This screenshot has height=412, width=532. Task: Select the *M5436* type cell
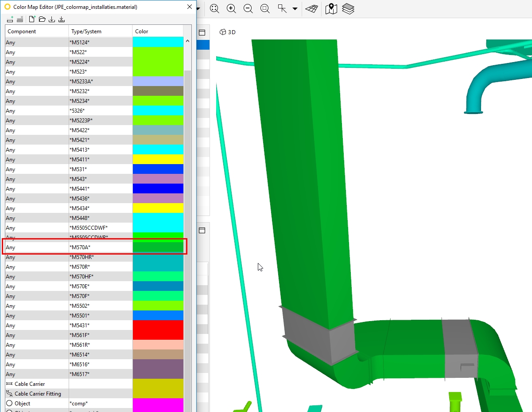coord(101,198)
